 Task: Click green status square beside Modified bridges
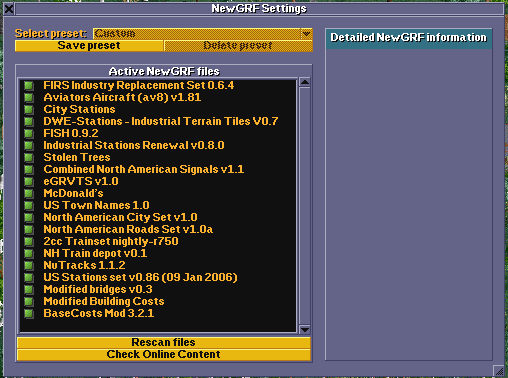29,290
